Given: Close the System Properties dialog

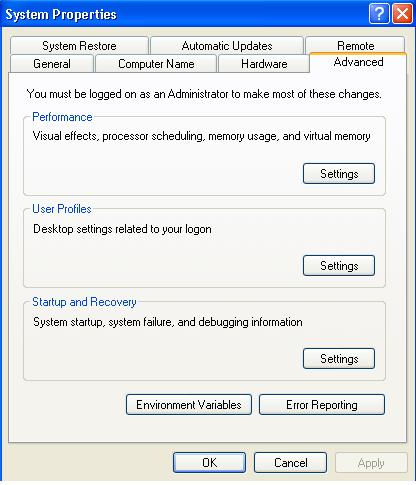Looking at the screenshot, I should [403, 14].
